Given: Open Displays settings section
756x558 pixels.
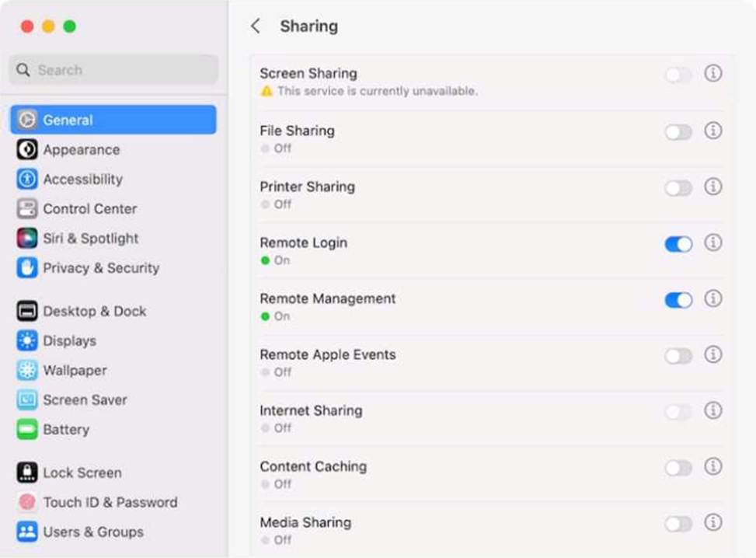Looking at the screenshot, I should (x=69, y=341).
